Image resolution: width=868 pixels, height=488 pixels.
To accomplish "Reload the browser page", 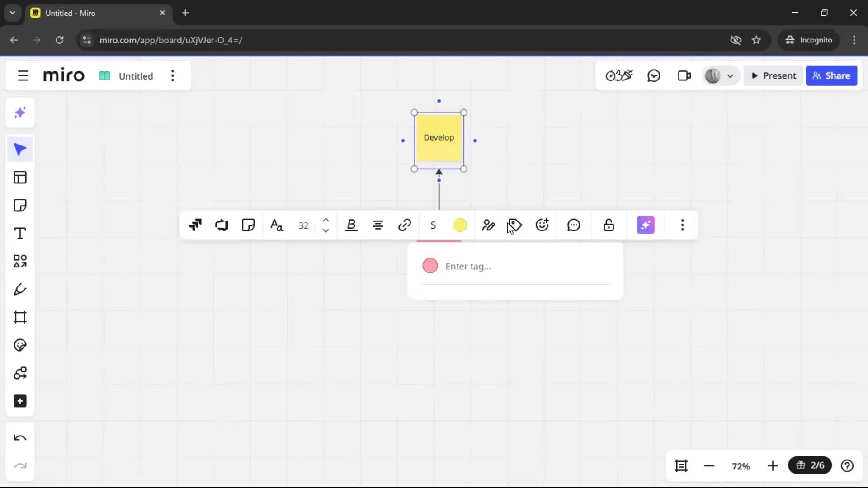I will 59,40.
